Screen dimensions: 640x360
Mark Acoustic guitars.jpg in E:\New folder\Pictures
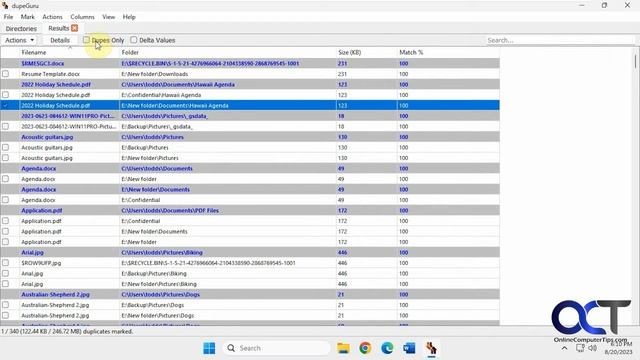pos(5,158)
